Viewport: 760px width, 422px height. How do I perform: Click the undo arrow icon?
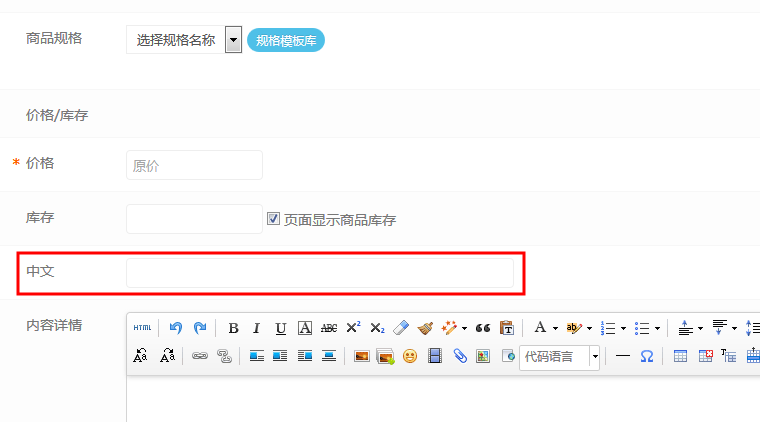pyautogui.click(x=176, y=328)
